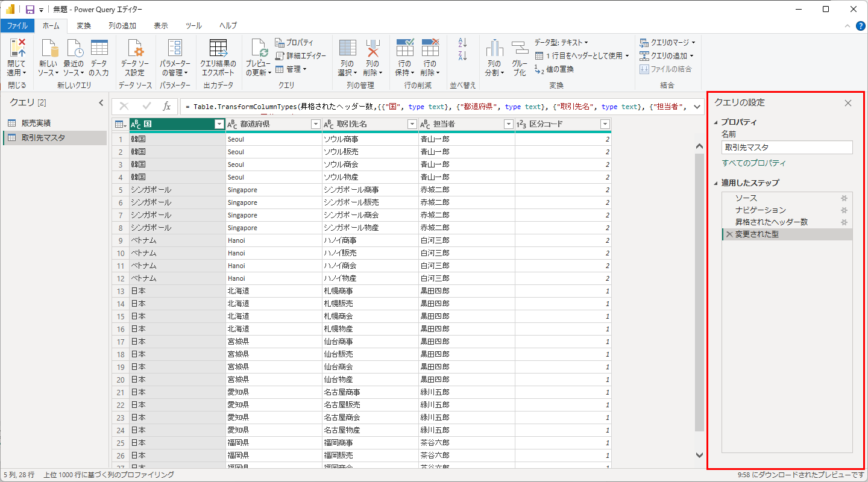Select the ソース applied step
868x482 pixels.
coord(787,198)
